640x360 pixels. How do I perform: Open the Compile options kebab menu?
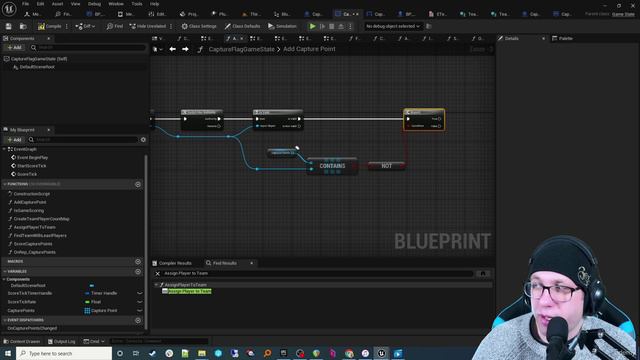pyautogui.click(x=67, y=26)
